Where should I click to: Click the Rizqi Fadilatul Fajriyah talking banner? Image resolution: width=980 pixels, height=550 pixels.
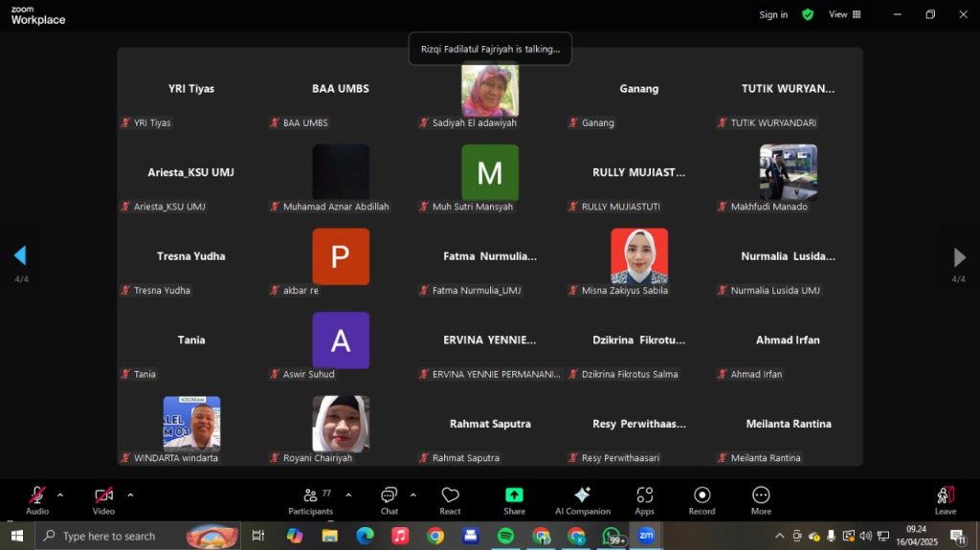coord(490,49)
